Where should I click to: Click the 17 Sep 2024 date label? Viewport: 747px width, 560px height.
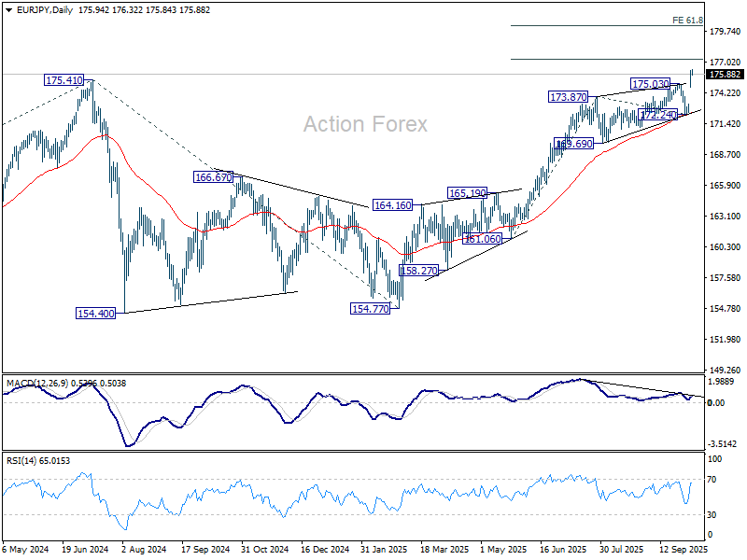click(205, 549)
